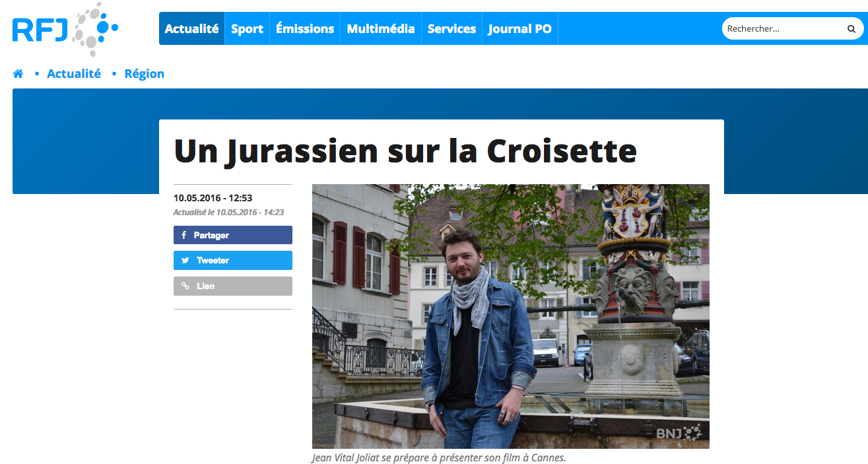Click the RFJ logo
Image resolution: width=868 pixels, height=464 pixels.
(65, 29)
